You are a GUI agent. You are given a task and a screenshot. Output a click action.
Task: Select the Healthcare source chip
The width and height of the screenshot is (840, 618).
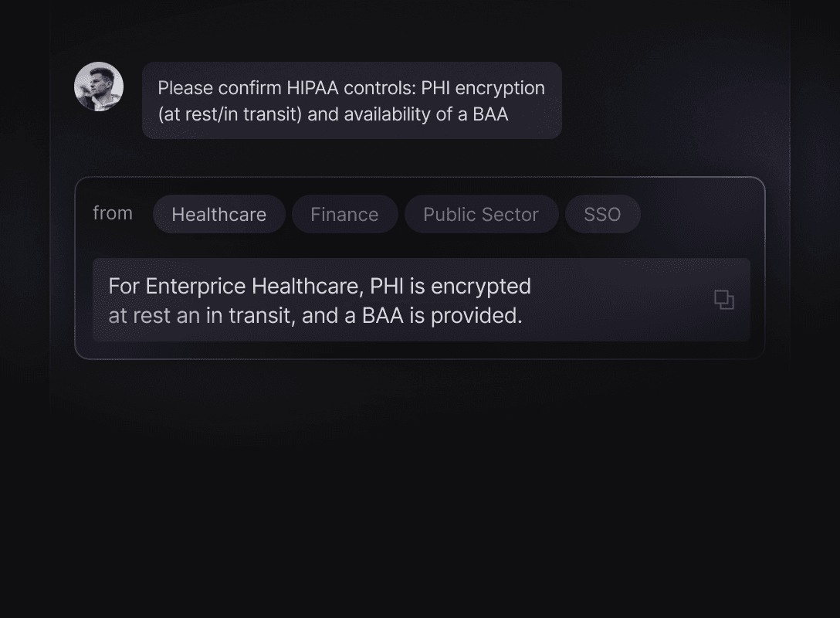pos(219,215)
